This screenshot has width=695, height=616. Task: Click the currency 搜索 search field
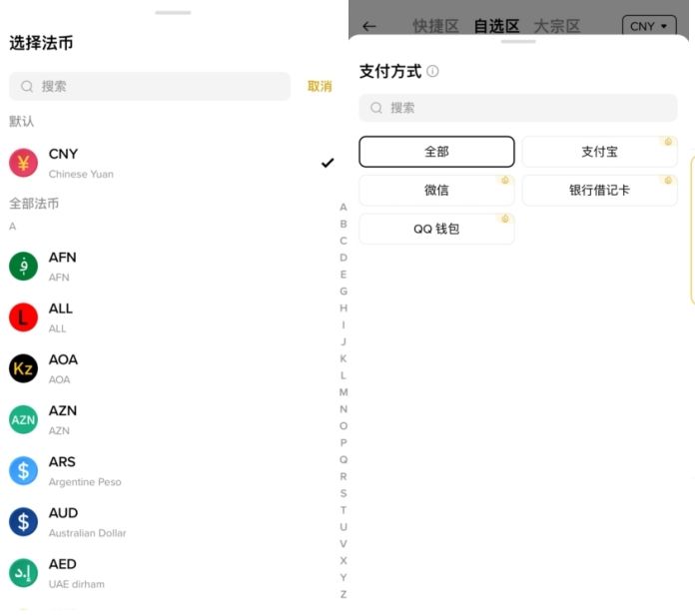(x=150, y=87)
